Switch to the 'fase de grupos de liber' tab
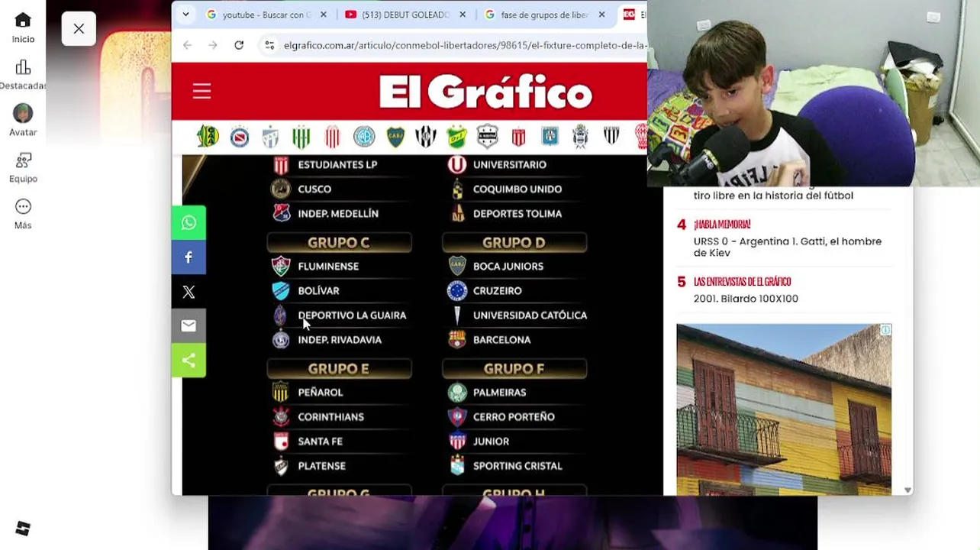This screenshot has height=550, width=980. (545, 15)
